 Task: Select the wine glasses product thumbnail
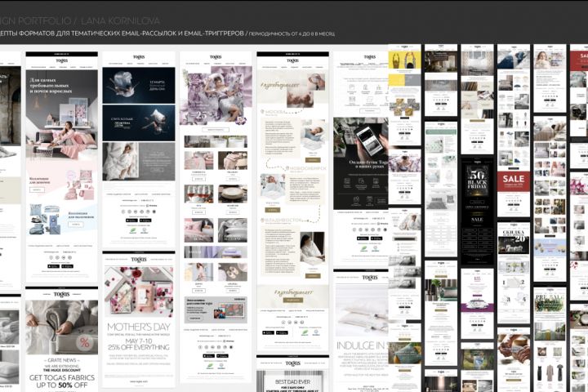point(198,194)
